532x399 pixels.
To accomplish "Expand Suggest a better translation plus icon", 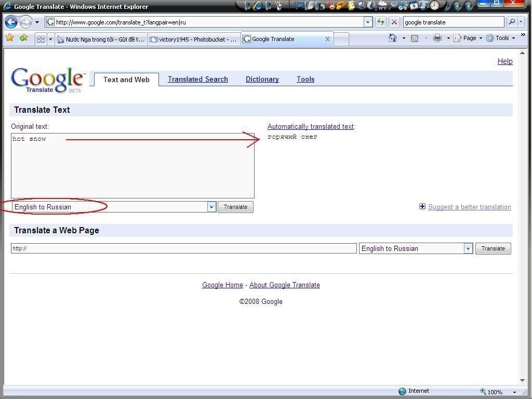I will 422,207.
